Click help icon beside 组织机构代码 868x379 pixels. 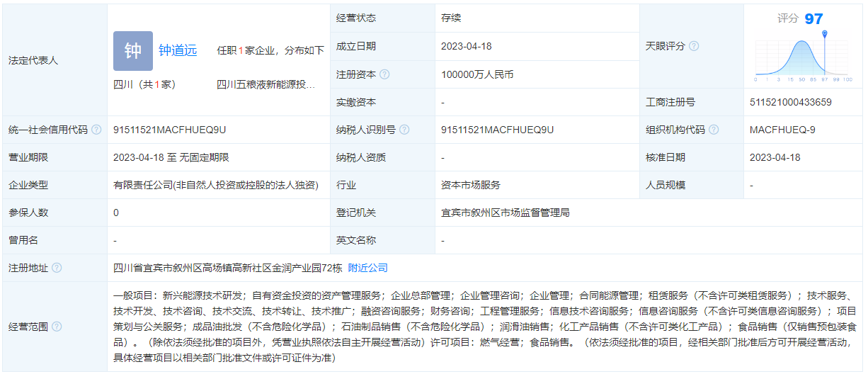714,130
